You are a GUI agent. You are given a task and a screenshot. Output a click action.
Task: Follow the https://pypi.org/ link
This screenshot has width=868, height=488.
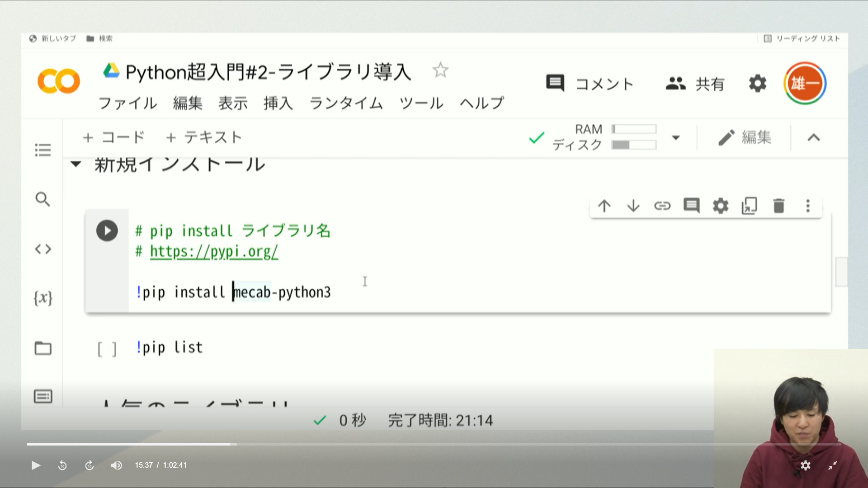214,252
